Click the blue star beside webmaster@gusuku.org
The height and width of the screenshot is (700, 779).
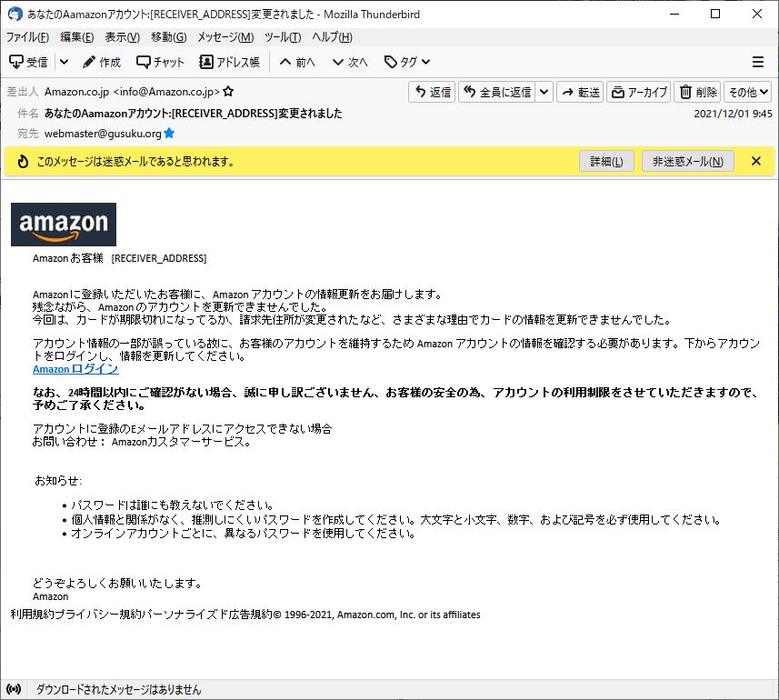(x=169, y=133)
